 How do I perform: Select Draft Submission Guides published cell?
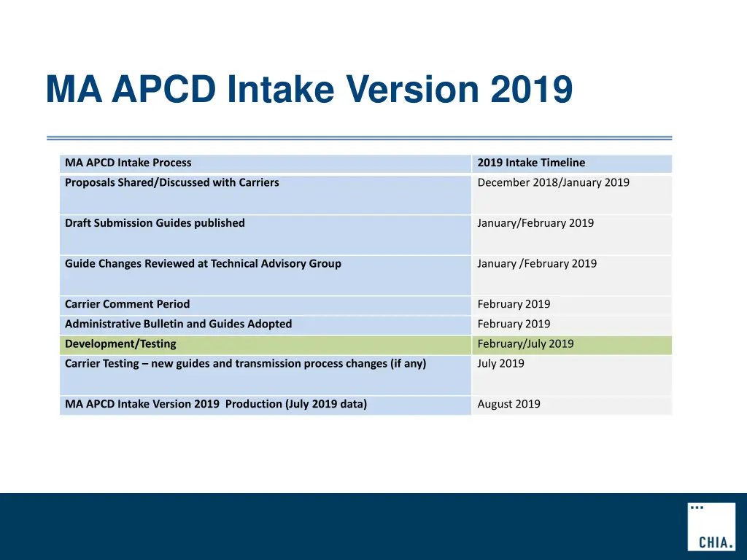tap(155, 223)
